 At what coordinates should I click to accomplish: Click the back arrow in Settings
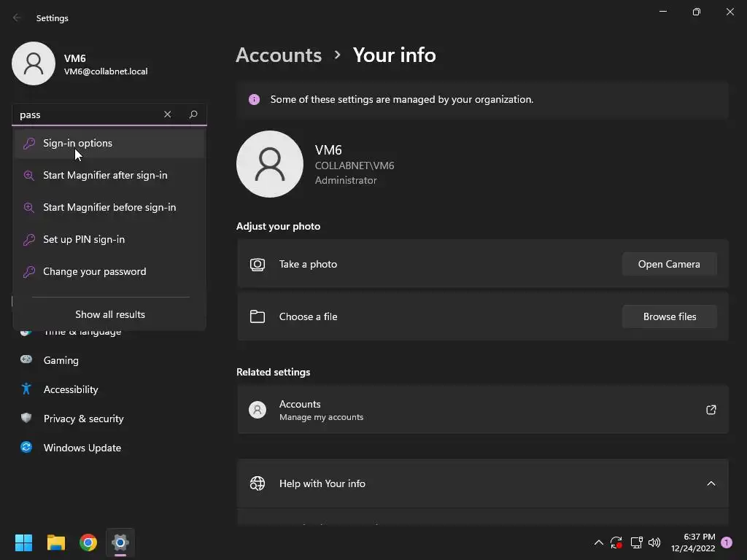pos(18,17)
